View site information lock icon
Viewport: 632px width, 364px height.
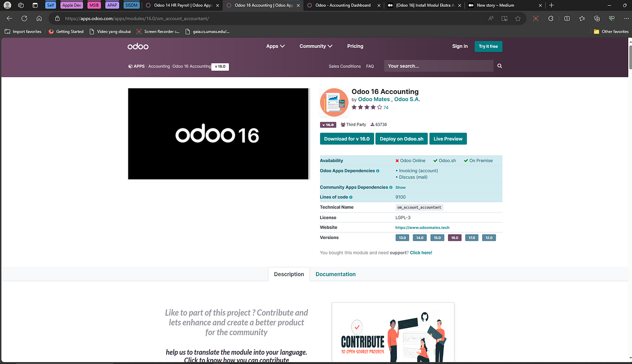coord(57,19)
